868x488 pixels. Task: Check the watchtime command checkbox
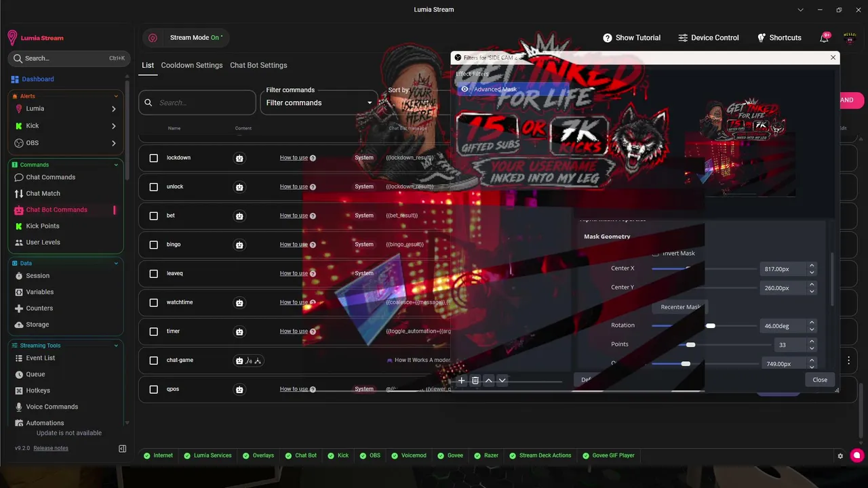click(x=153, y=302)
